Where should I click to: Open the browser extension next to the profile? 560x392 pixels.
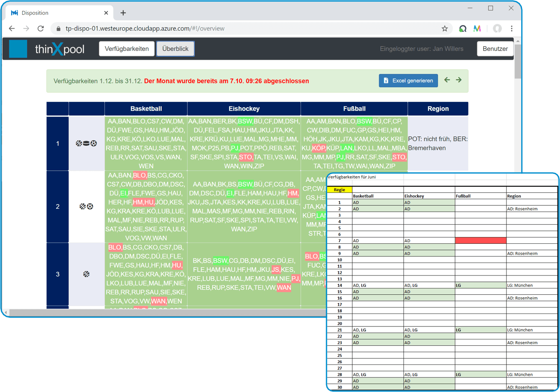(478, 28)
